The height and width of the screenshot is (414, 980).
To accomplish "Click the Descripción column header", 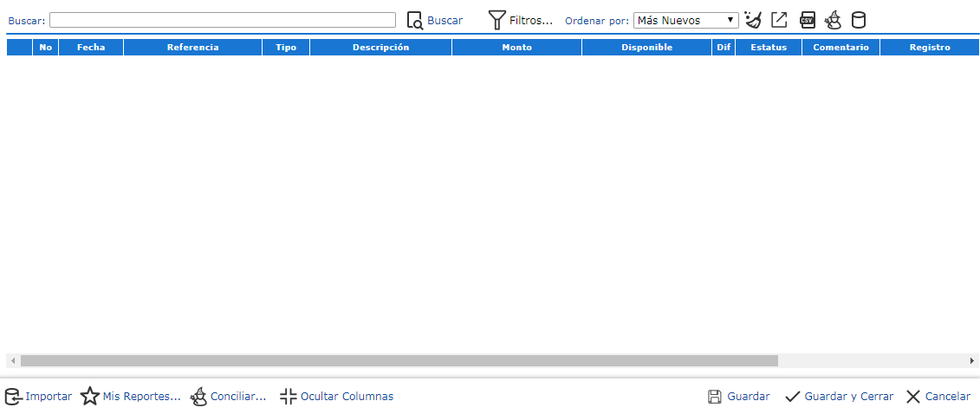I will coord(380,48).
